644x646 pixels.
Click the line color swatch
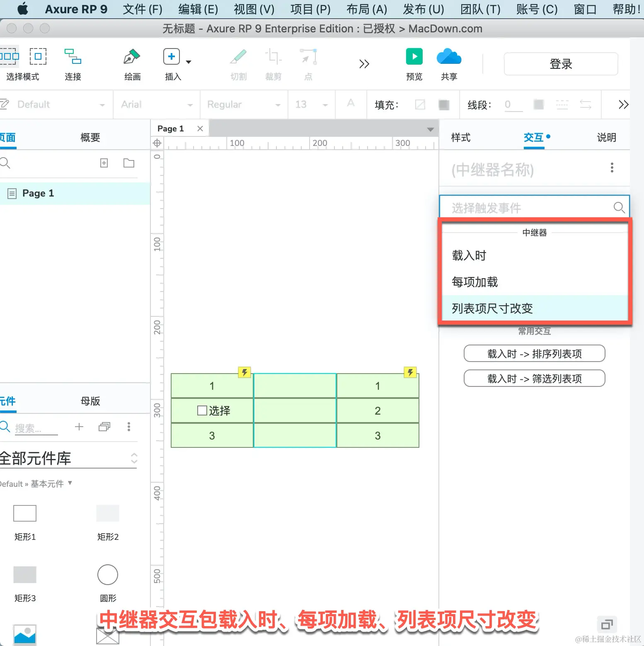click(539, 104)
